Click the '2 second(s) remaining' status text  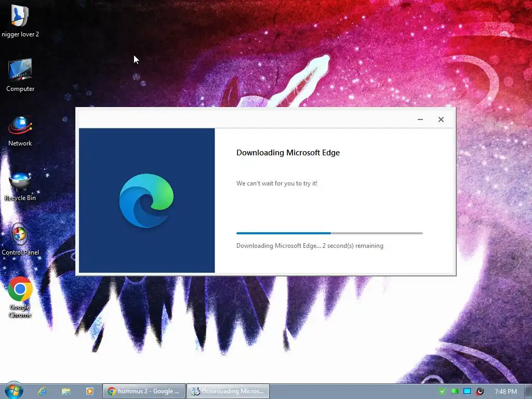coord(353,246)
